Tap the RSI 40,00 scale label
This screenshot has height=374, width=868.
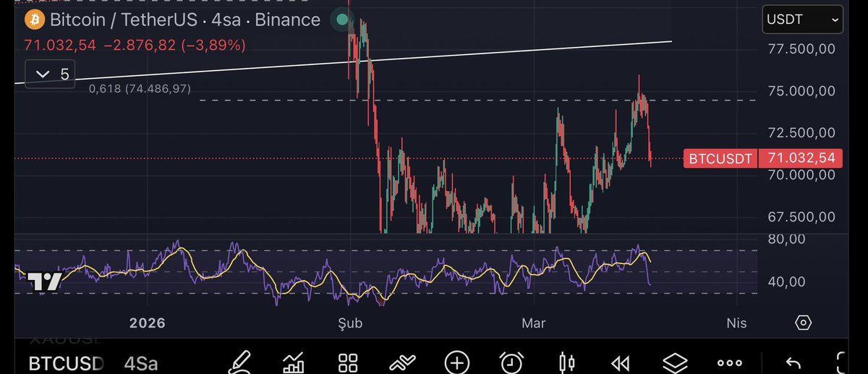[786, 281]
